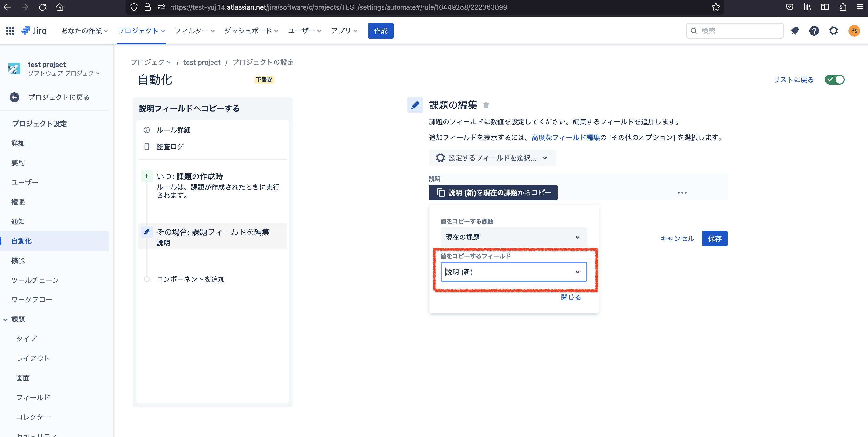Delete the action using the trash icon

pyautogui.click(x=486, y=105)
